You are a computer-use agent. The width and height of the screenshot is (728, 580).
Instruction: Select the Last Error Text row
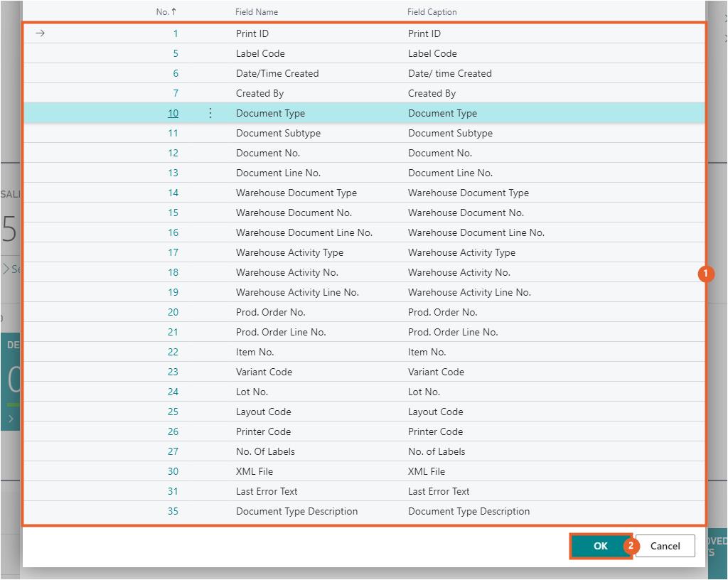pyautogui.click(x=267, y=491)
